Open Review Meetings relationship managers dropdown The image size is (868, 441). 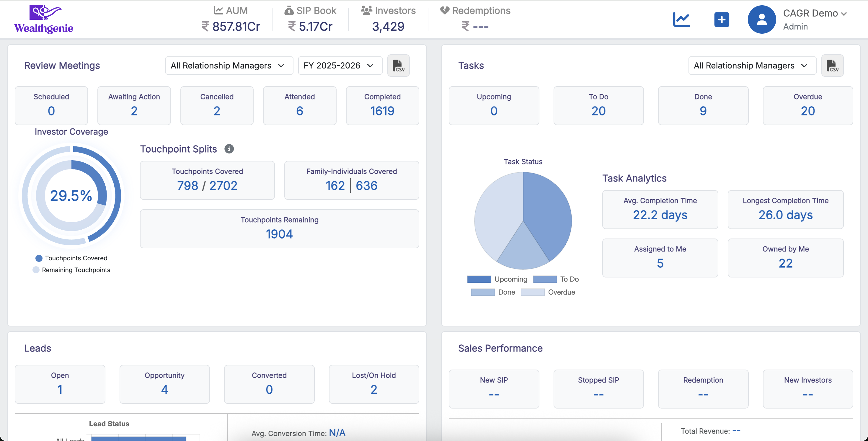pyautogui.click(x=229, y=65)
